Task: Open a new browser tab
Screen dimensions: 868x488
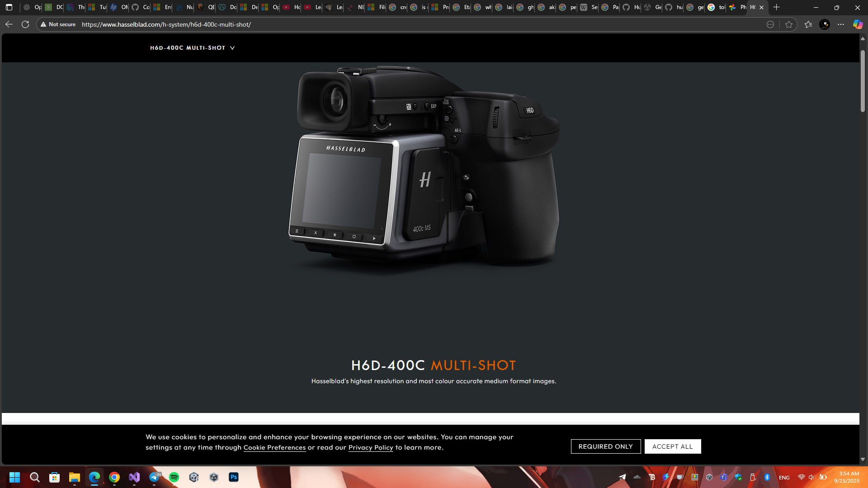Action: pyautogui.click(x=777, y=7)
